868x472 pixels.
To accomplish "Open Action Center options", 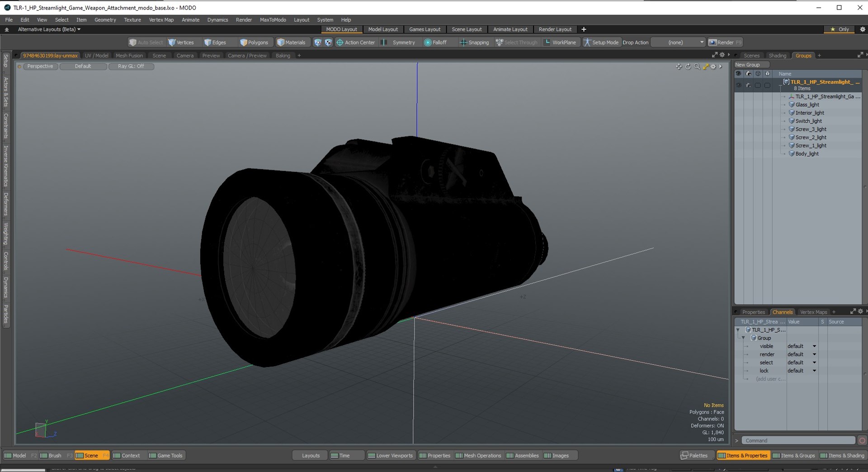I will (x=355, y=42).
